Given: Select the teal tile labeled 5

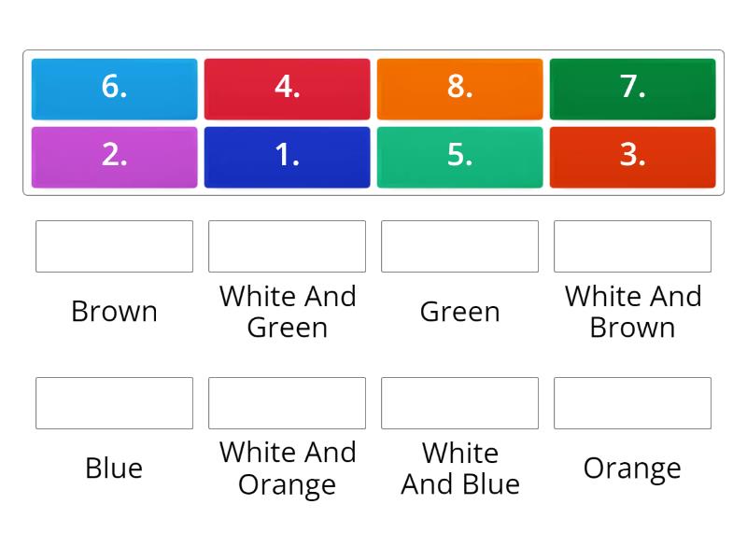Looking at the screenshot, I should pos(459,157).
